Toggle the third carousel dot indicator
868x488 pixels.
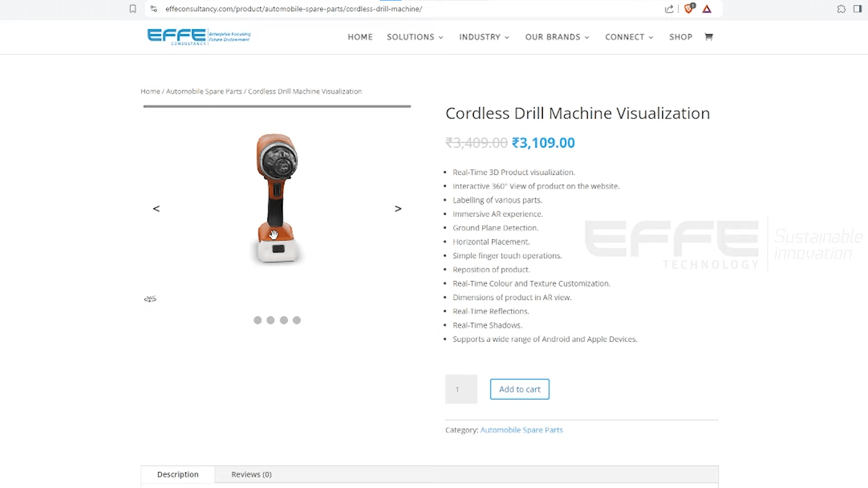pyautogui.click(x=284, y=320)
